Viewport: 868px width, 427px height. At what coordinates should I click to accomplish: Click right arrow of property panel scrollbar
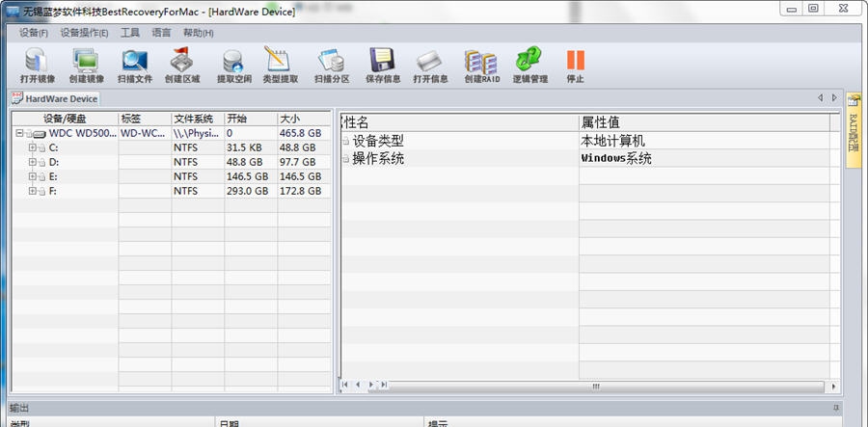[834, 387]
